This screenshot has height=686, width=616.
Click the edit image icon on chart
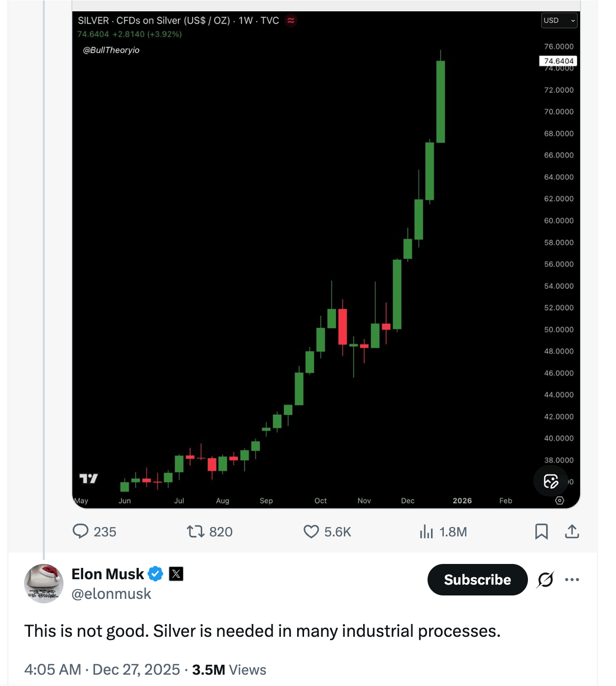click(x=551, y=481)
